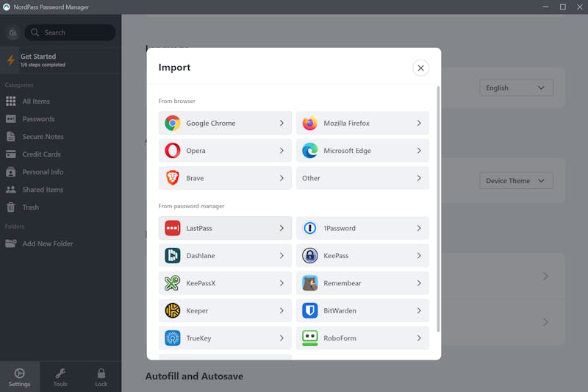Click the upper background settings row chevron
Viewport: 588px width, 392px height.
pos(545,277)
